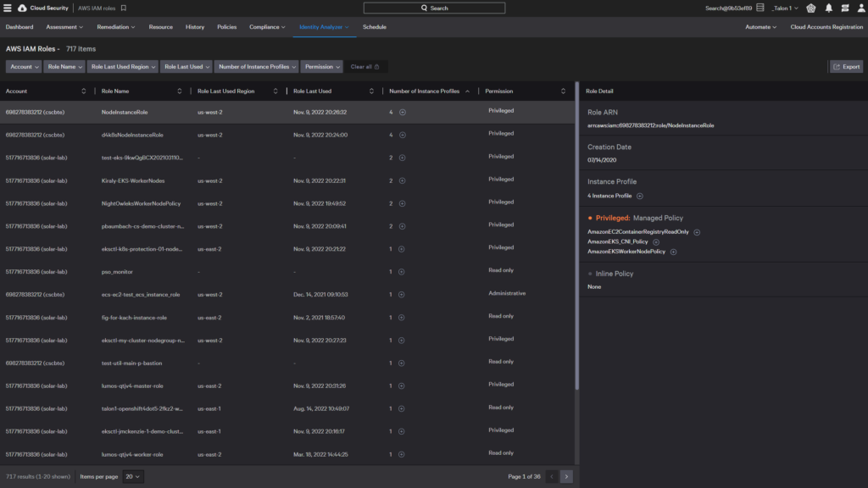
Task: Expand instance profiles for ecs-ec2-test_ecs_instance_role row
Action: pyautogui.click(x=401, y=295)
